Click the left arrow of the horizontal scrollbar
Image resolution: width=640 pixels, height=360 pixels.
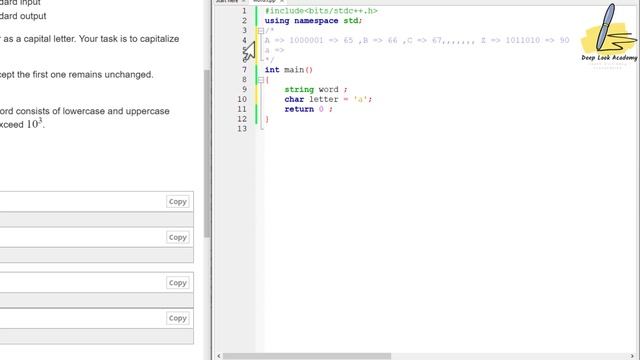(219, 356)
